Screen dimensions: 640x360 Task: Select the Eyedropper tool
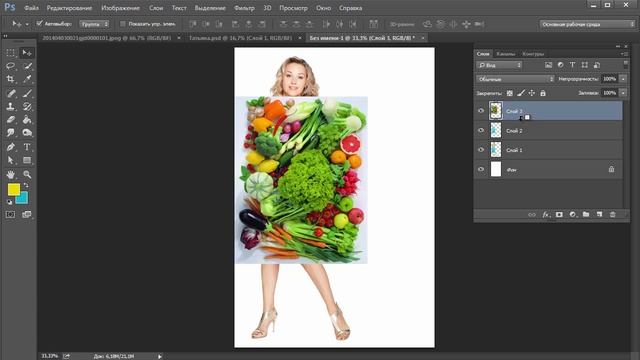27,79
